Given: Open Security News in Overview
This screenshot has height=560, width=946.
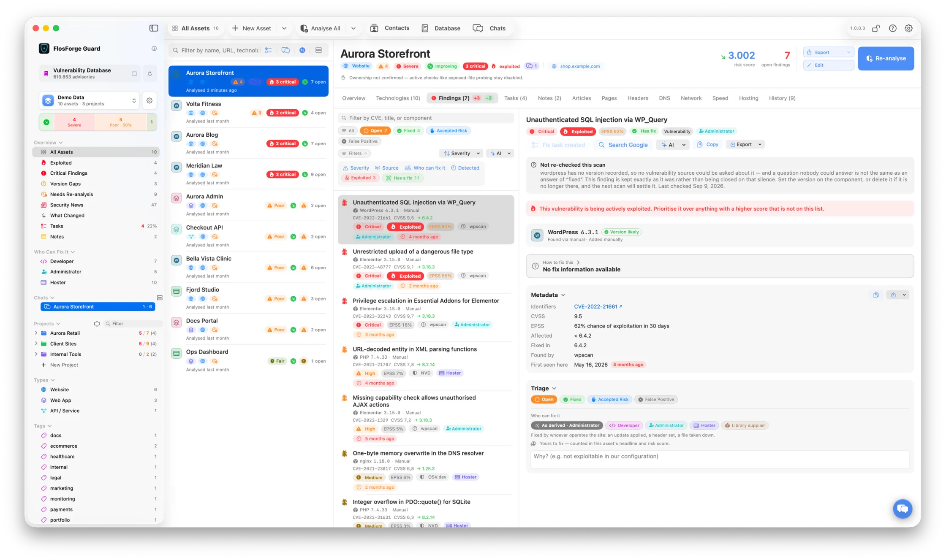Looking at the screenshot, I should 96,205.
